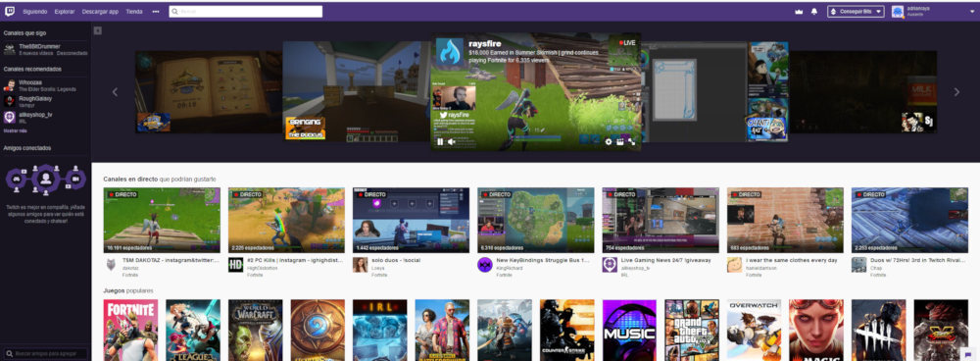Image resolution: width=980 pixels, height=361 pixels.
Task: Click raysfire flame channel logo
Action: [x=450, y=51]
